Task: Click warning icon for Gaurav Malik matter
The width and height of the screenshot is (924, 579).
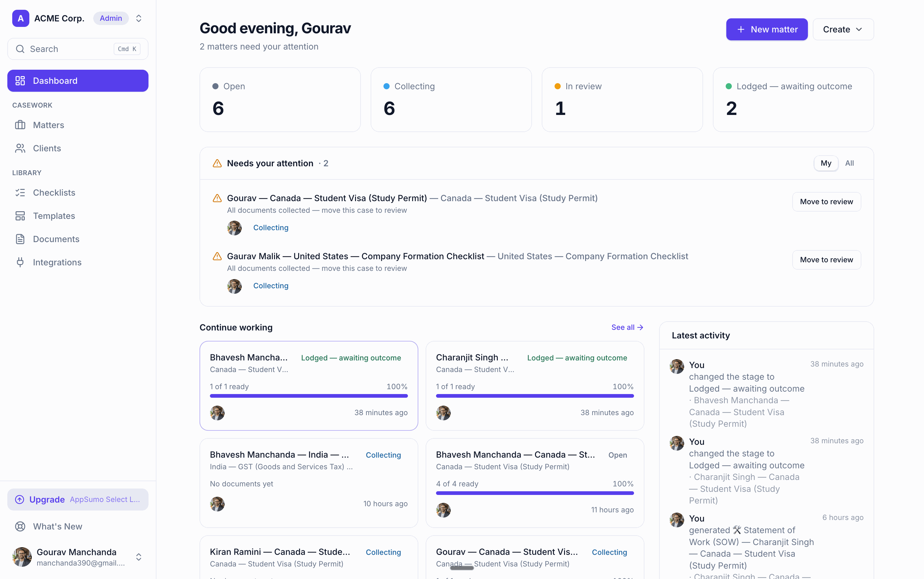Action: [x=217, y=256]
